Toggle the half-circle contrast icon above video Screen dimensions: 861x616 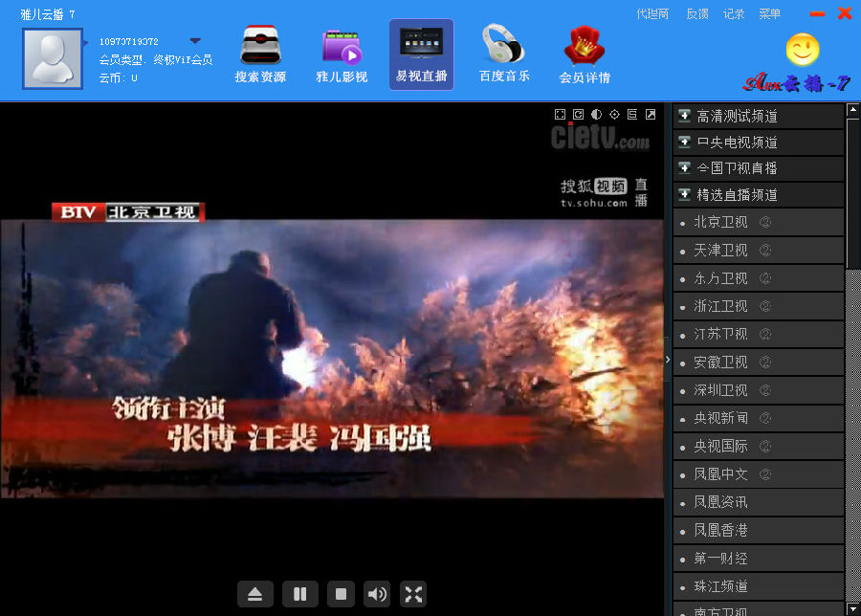click(596, 114)
